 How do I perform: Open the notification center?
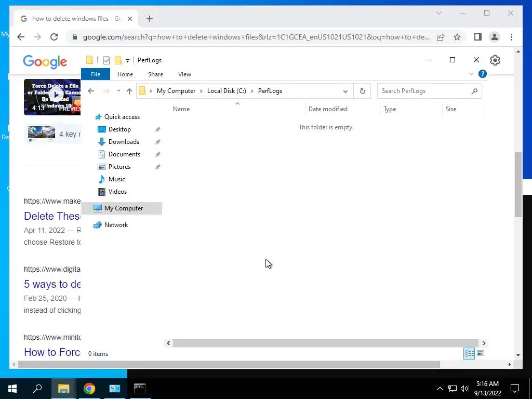pos(515,389)
